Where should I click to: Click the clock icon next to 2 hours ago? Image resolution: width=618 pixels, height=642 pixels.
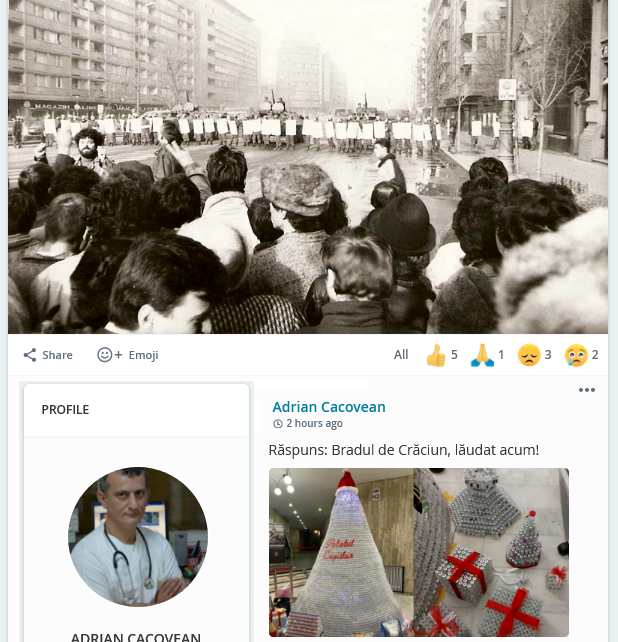point(278,424)
